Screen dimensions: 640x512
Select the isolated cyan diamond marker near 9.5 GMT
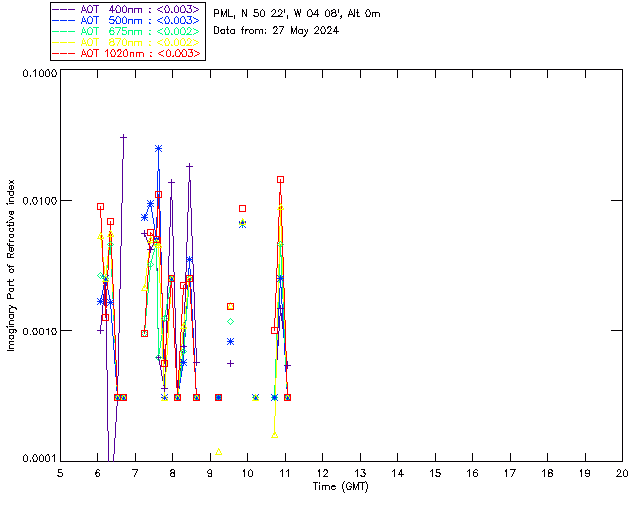pyautogui.click(x=230, y=321)
